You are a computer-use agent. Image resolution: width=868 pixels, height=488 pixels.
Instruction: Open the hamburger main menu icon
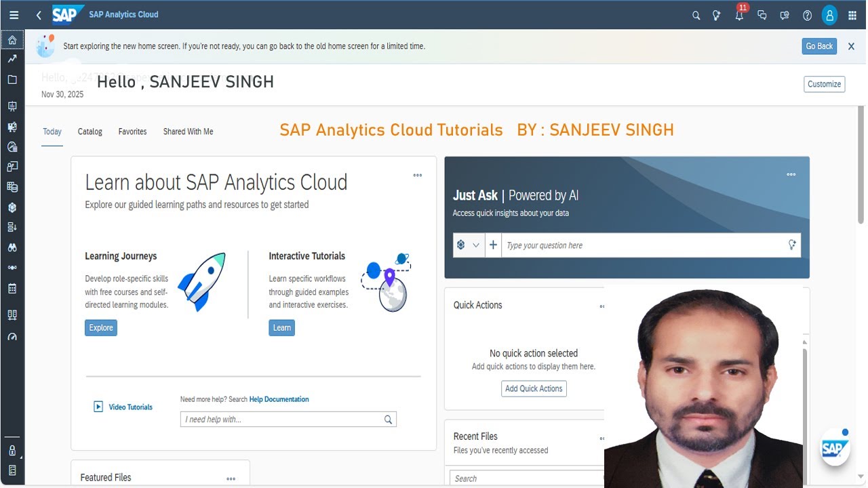[x=14, y=15]
